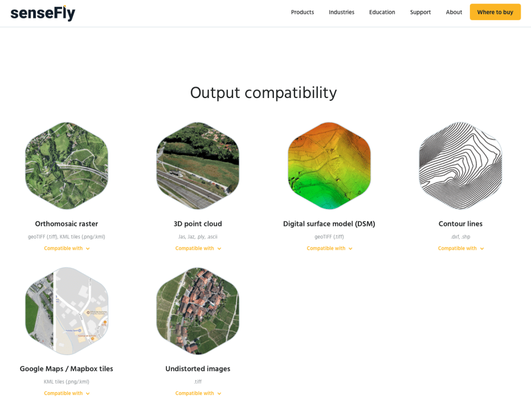
Task: Expand Compatible with under Undistorted images
Action: pos(198,393)
